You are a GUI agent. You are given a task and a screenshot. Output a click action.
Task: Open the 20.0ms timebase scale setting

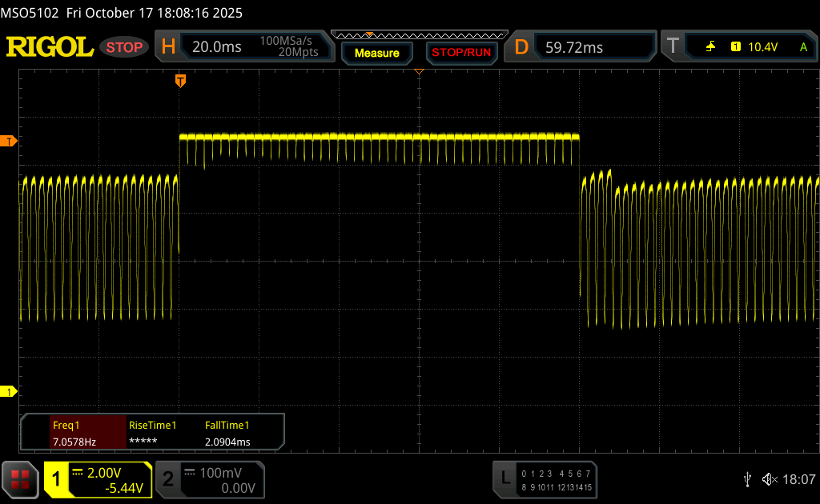(x=216, y=47)
